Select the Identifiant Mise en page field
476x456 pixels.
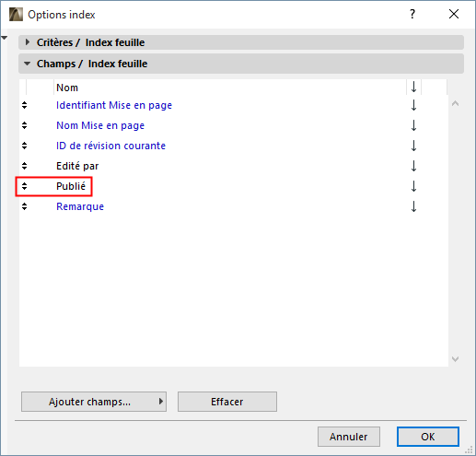(x=114, y=105)
